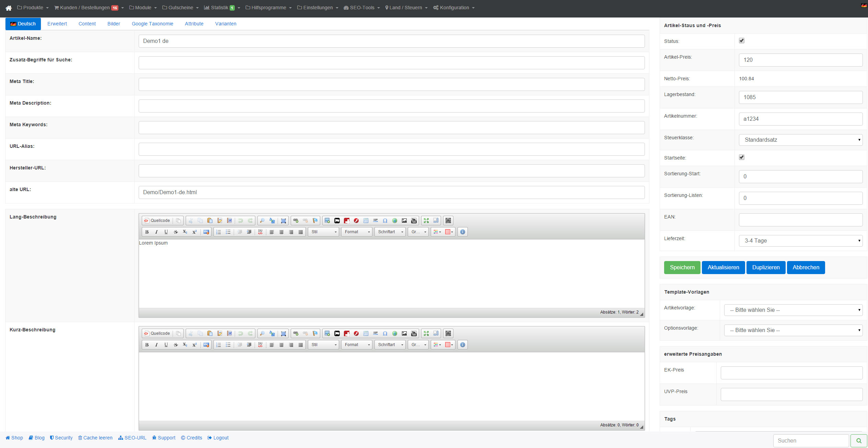This screenshot has height=448, width=868.
Task: Open Format dropdown in Lang-Beschreibung editor
Action: [x=357, y=232]
